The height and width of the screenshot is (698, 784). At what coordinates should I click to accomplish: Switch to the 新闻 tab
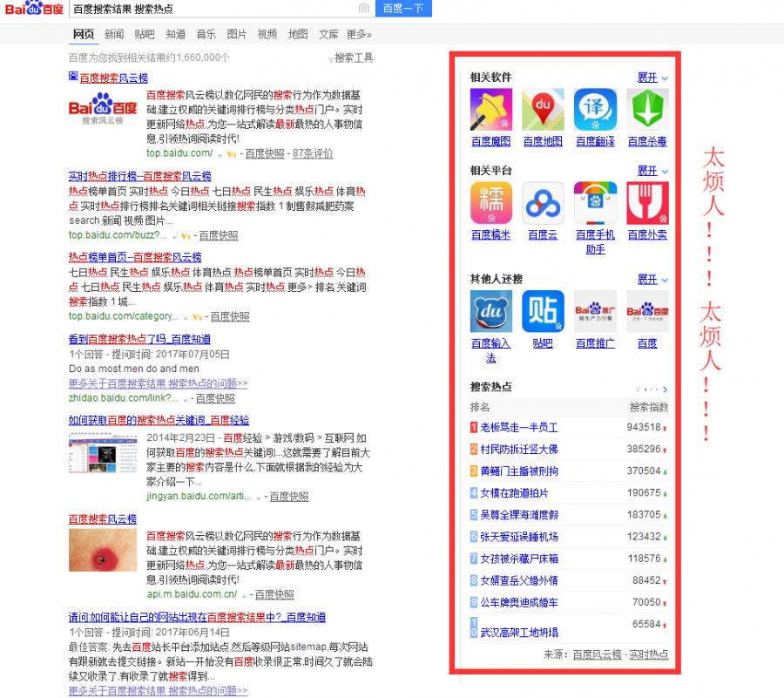(114, 35)
